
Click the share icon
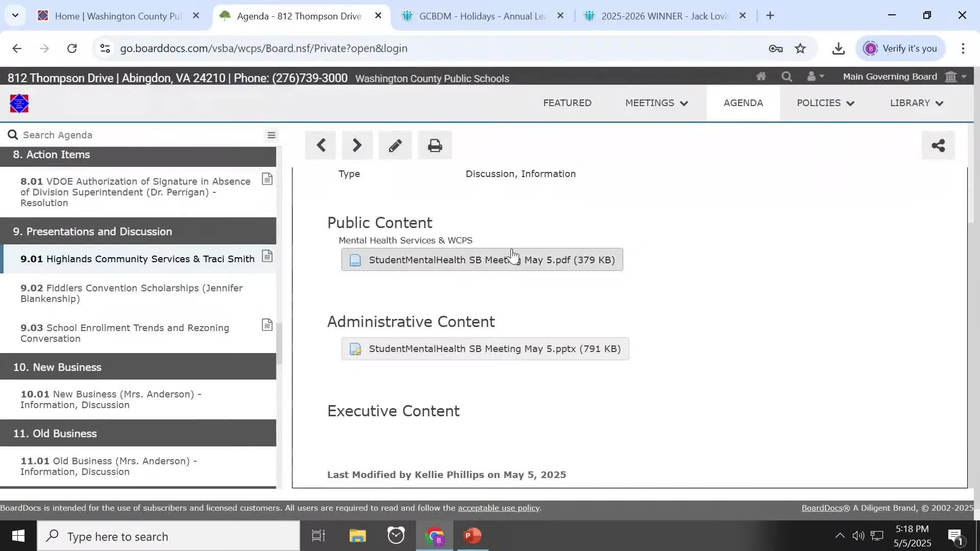pos(938,146)
